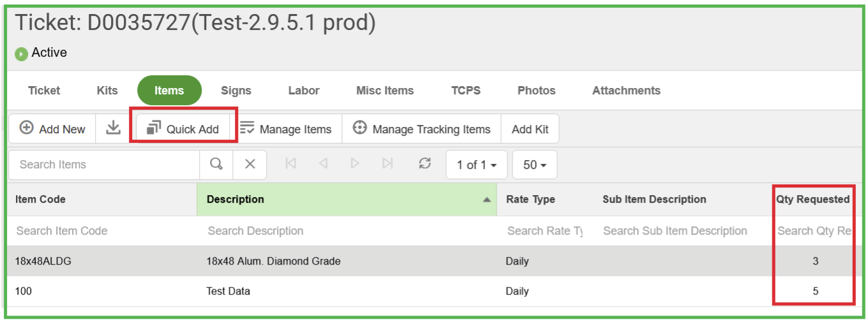Select the 18x48ALDG item row
Viewport: 868px width, 322px height.
(x=431, y=261)
